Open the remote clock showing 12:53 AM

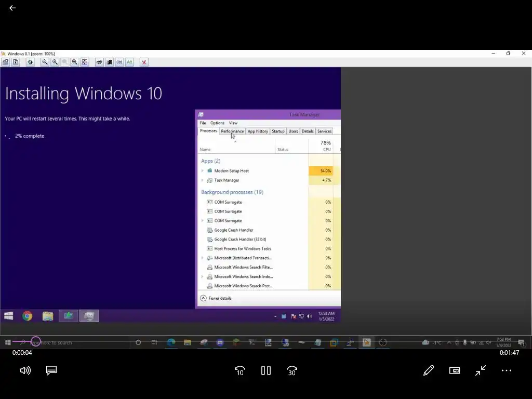click(326, 316)
